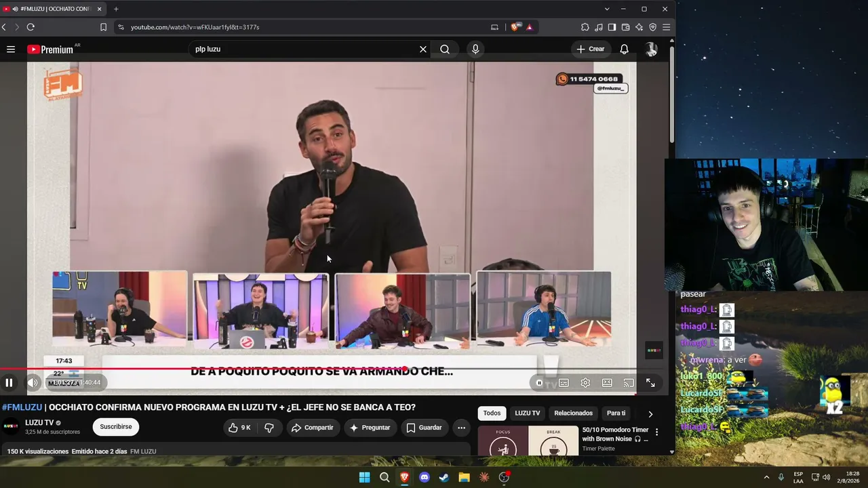The height and width of the screenshot is (488, 868).
Task: Open the #FMLUZU hashtag link
Action: coord(22,407)
